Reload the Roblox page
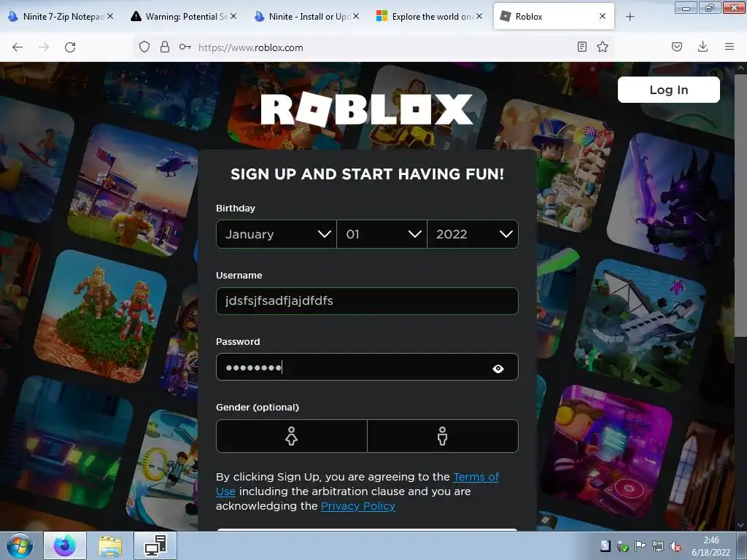 pyautogui.click(x=70, y=47)
